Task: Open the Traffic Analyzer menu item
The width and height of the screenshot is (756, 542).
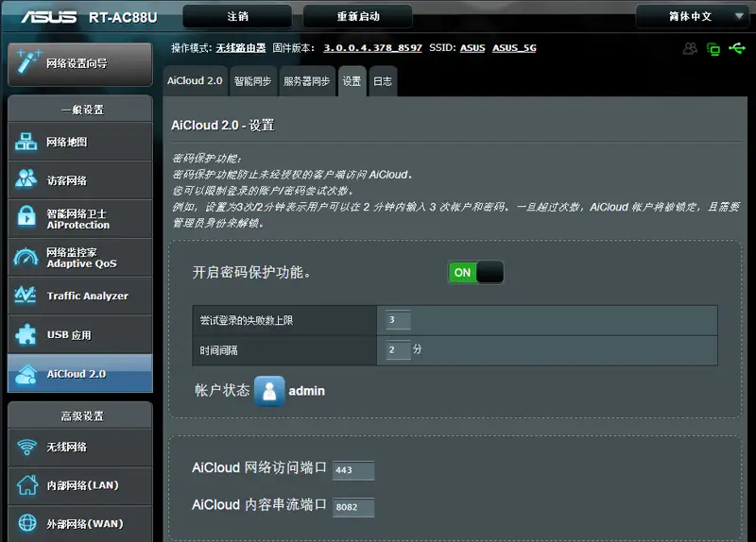Action: (x=80, y=296)
